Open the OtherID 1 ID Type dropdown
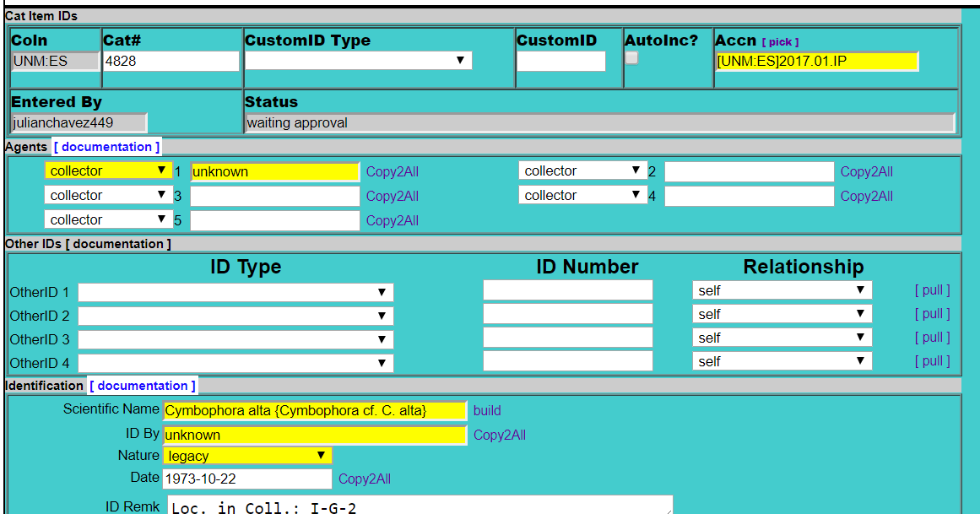 coord(236,292)
